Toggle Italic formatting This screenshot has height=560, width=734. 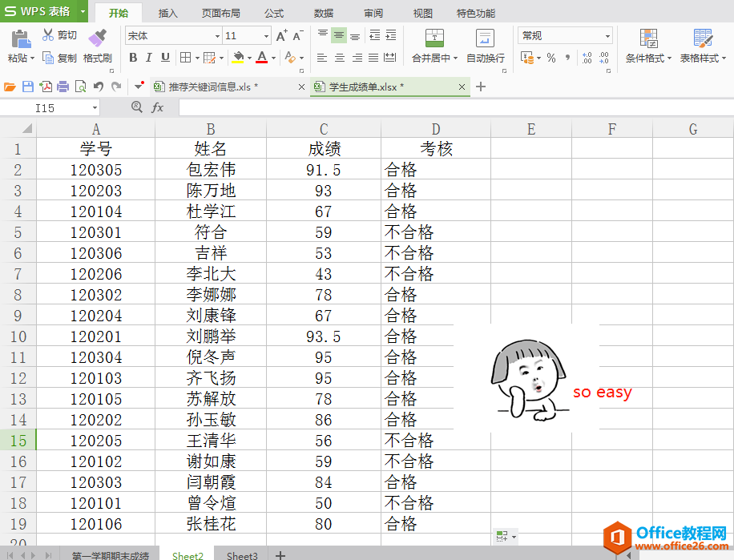coord(149,58)
